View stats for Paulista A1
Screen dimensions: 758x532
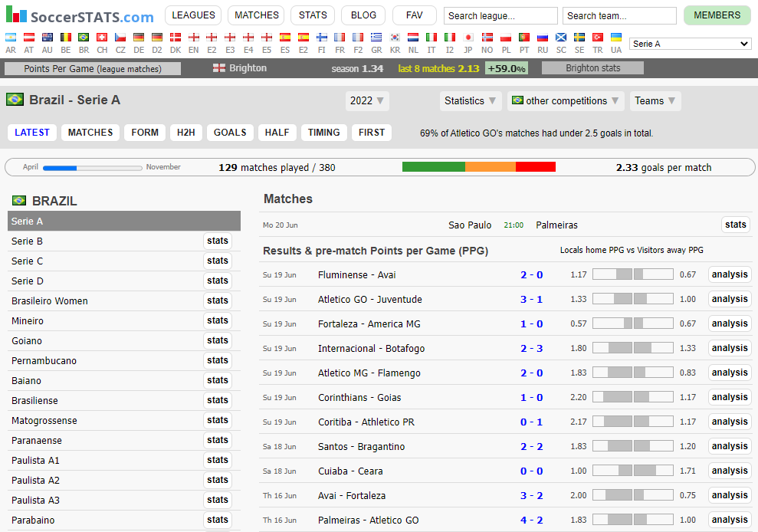tap(218, 460)
